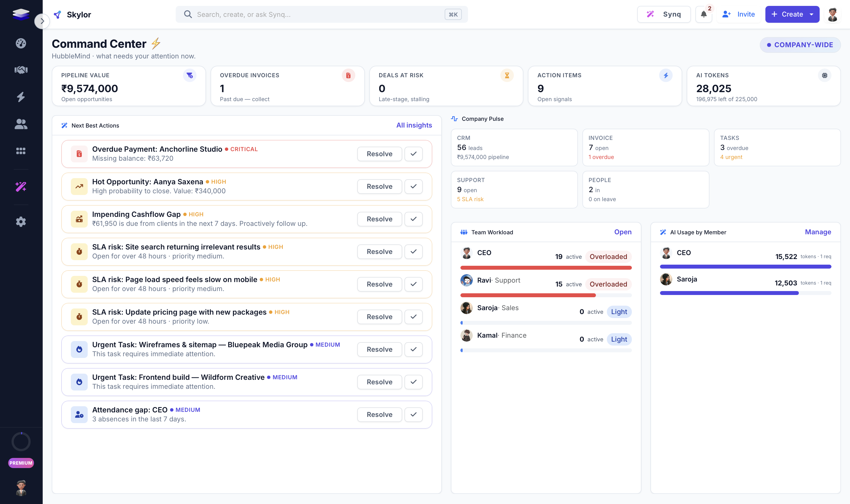Click Ravi Support workload progress bar
The width and height of the screenshot is (850, 504).
[x=546, y=295]
